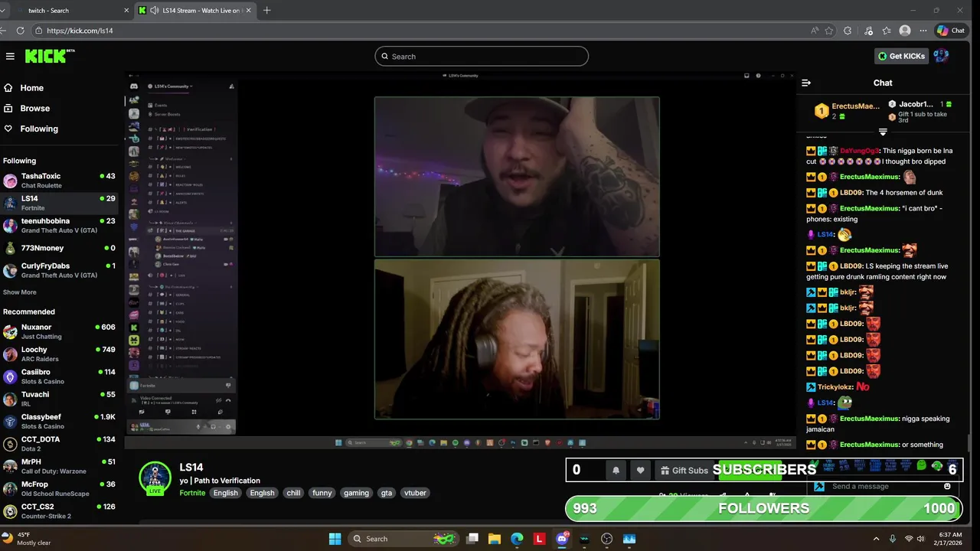The height and width of the screenshot is (551, 980).
Task: Click the Fortnite category link
Action: coord(192,493)
